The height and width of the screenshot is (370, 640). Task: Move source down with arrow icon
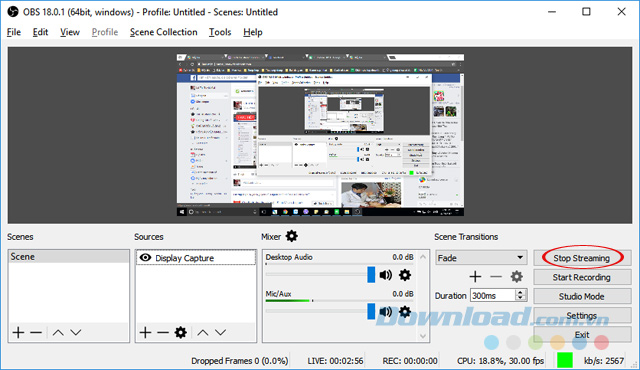221,332
